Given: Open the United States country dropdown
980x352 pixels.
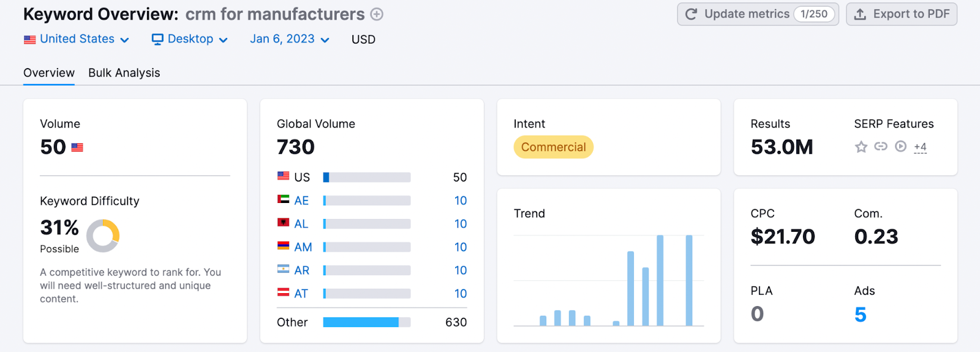Looking at the screenshot, I should 77,39.
